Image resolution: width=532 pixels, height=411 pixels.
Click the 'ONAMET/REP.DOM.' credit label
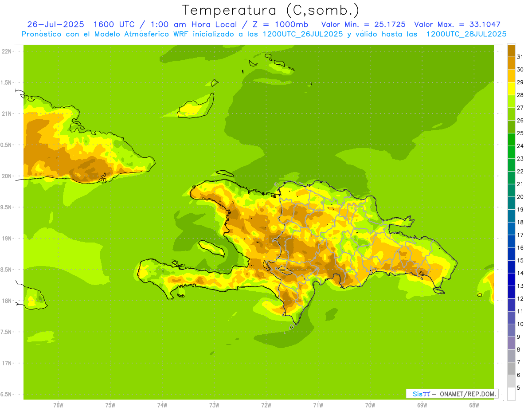point(467,394)
